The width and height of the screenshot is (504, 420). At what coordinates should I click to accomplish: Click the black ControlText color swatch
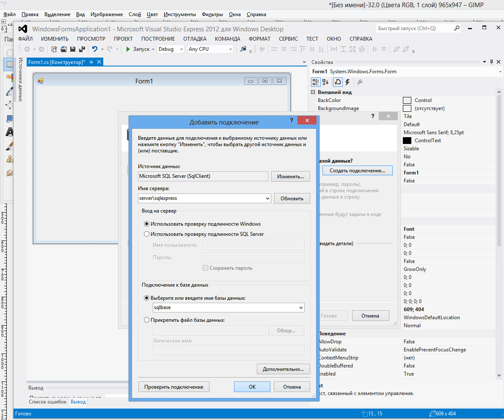pos(407,141)
